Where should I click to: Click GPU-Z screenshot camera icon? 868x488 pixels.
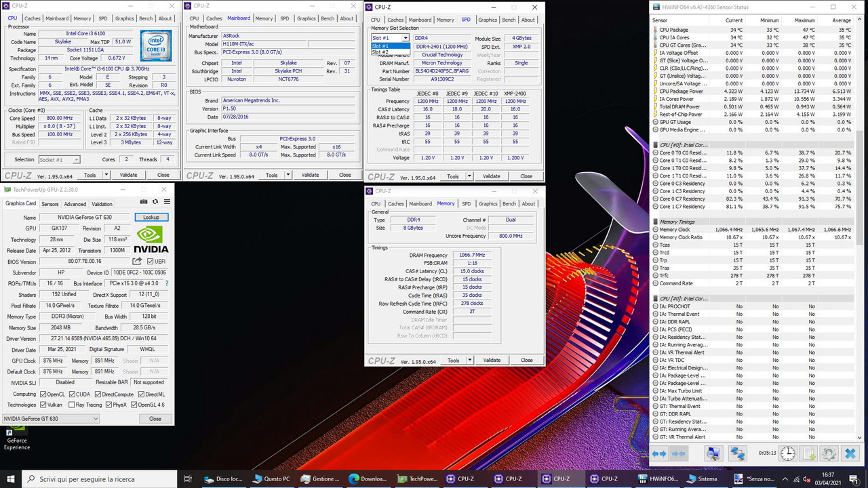144,201
